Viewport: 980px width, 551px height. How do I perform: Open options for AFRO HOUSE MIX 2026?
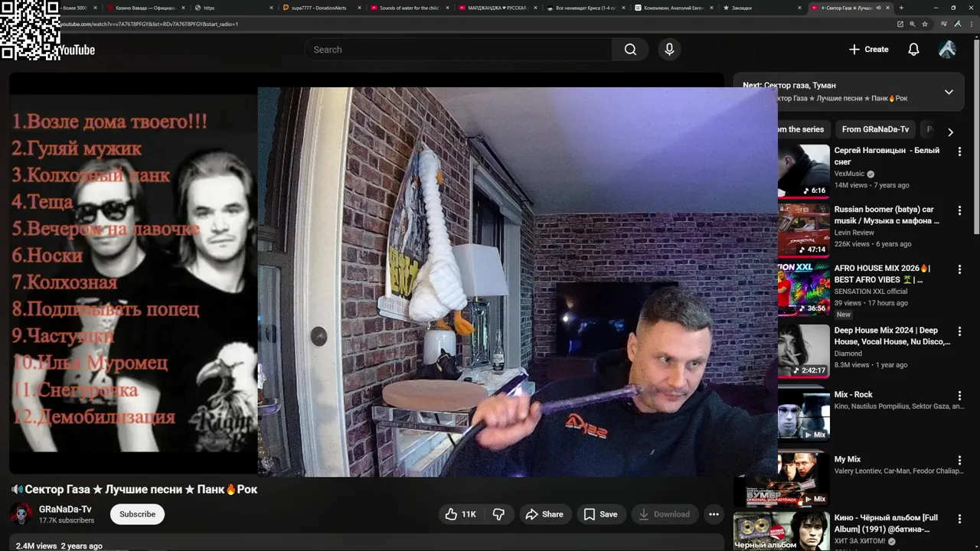(x=959, y=269)
